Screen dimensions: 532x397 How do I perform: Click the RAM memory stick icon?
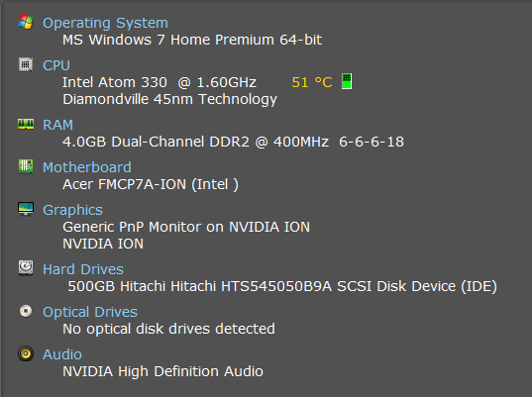click(26, 124)
